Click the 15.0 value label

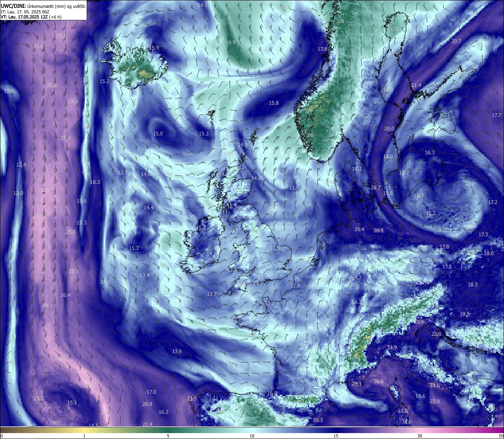158,133
